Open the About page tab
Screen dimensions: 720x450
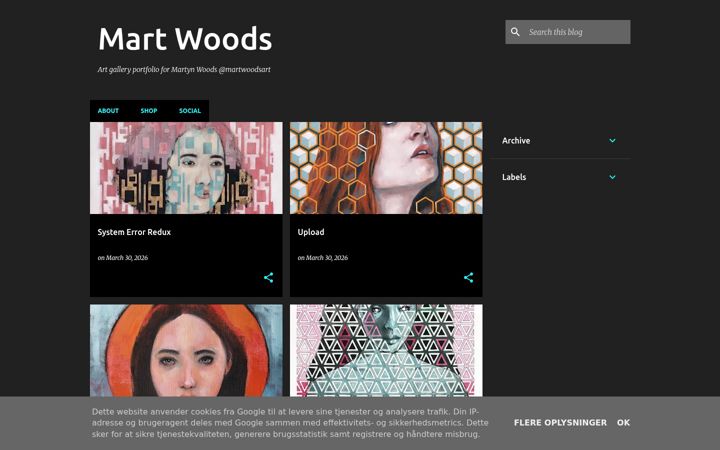(x=108, y=111)
